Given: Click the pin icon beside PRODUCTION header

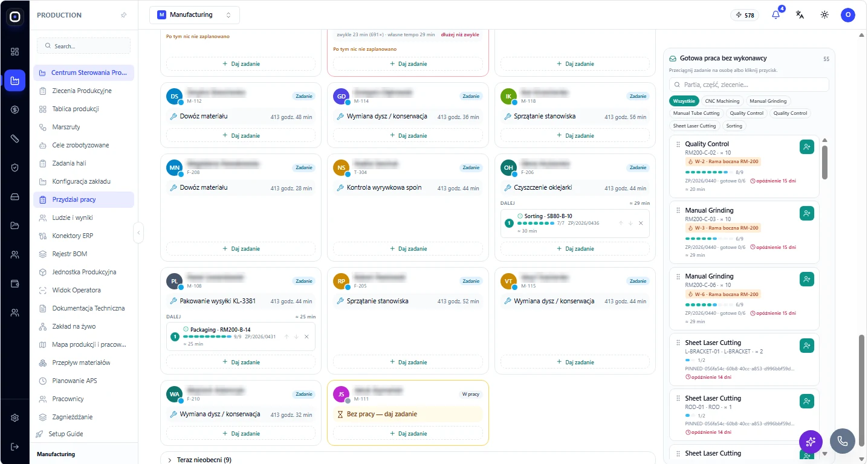Looking at the screenshot, I should click(124, 15).
